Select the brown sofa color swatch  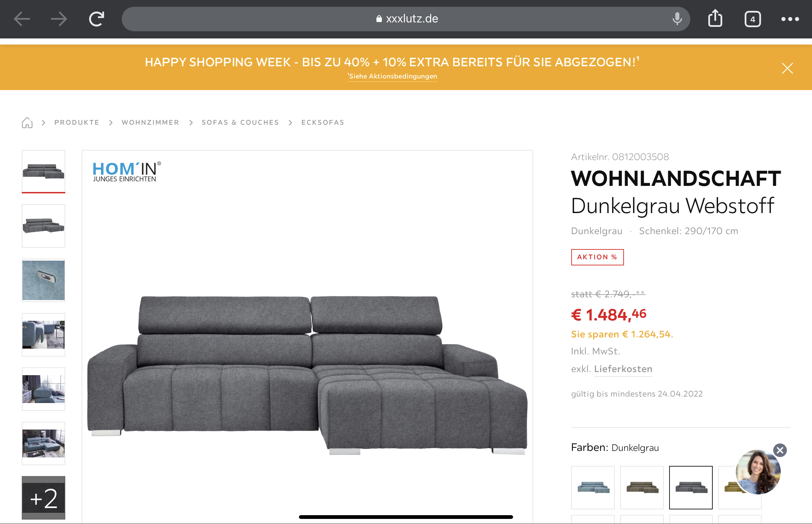pyautogui.click(x=642, y=487)
